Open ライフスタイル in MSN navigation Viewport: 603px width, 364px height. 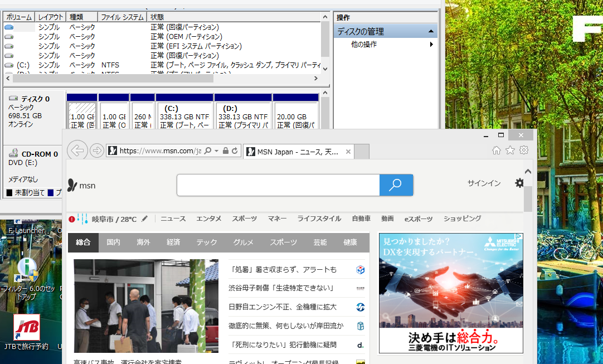coord(319,219)
